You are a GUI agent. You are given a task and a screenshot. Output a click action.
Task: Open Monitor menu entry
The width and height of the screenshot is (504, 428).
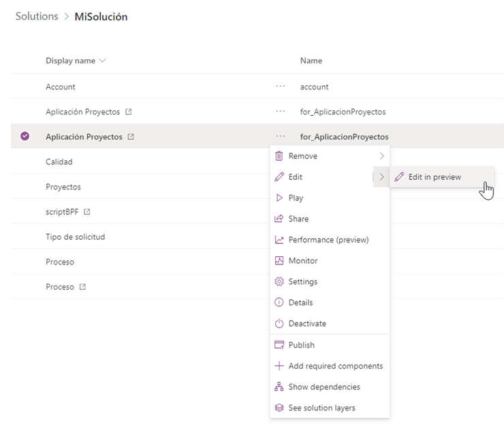pos(330,261)
